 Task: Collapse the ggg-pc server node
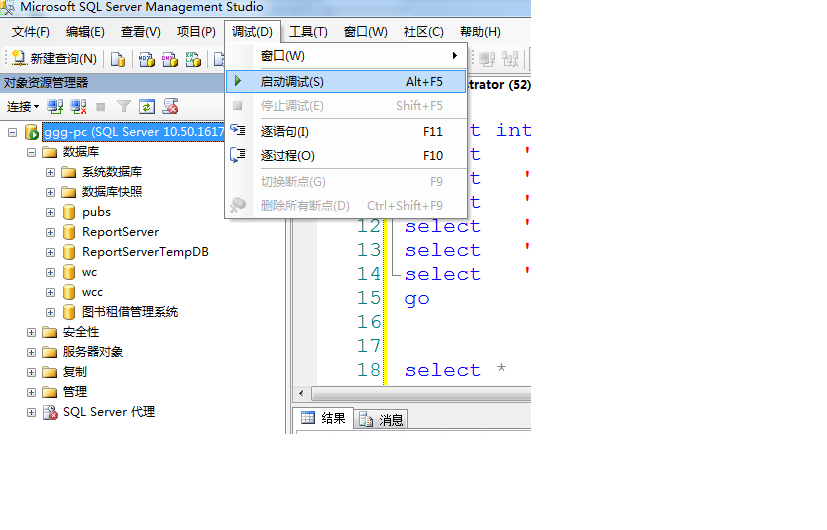coord(13,132)
